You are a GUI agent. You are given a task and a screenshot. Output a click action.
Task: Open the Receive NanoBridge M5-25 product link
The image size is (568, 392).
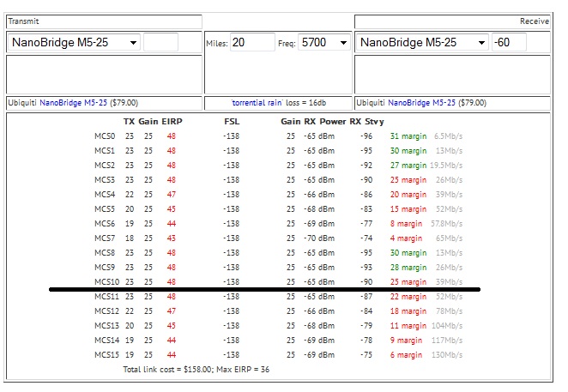click(421, 103)
